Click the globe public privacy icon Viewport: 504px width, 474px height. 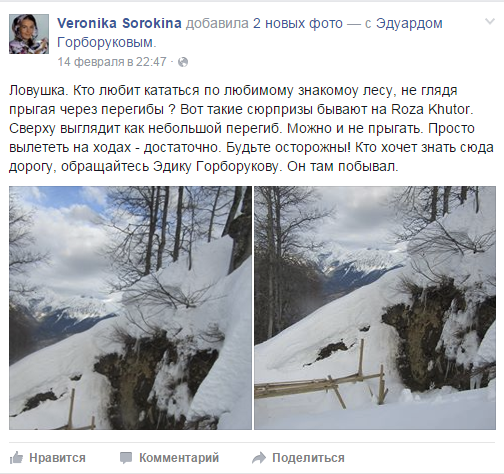[183, 62]
